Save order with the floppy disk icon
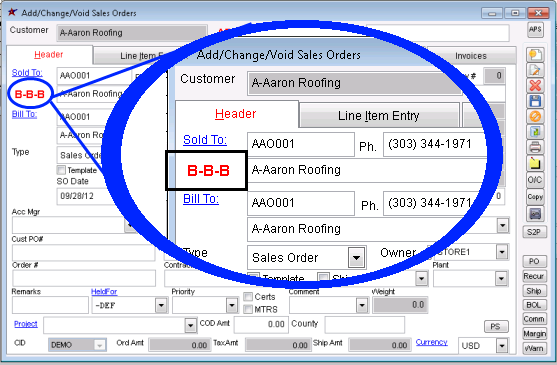 [x=535, y=101]
